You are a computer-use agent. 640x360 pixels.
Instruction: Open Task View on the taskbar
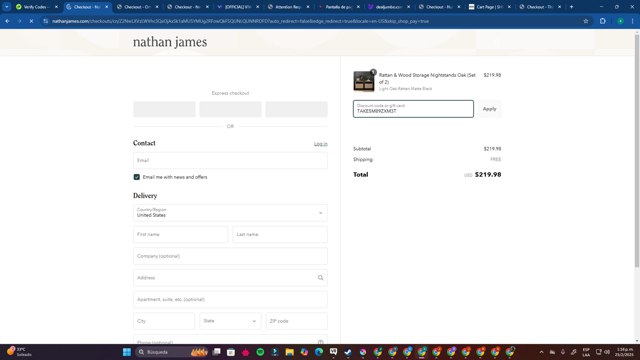[216, 352]
